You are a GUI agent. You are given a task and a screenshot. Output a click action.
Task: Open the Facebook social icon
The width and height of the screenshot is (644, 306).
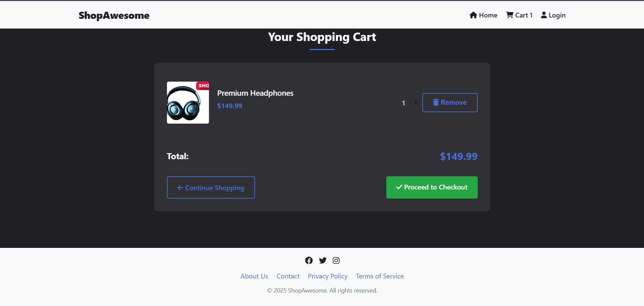[x=309, y=260]
